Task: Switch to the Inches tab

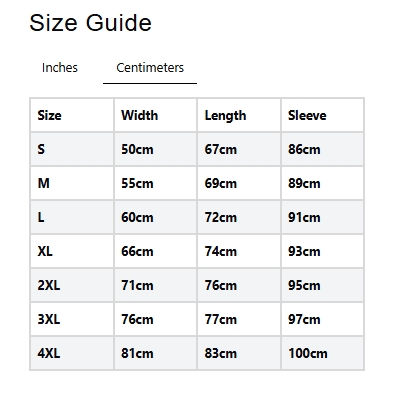Action: 60,68
